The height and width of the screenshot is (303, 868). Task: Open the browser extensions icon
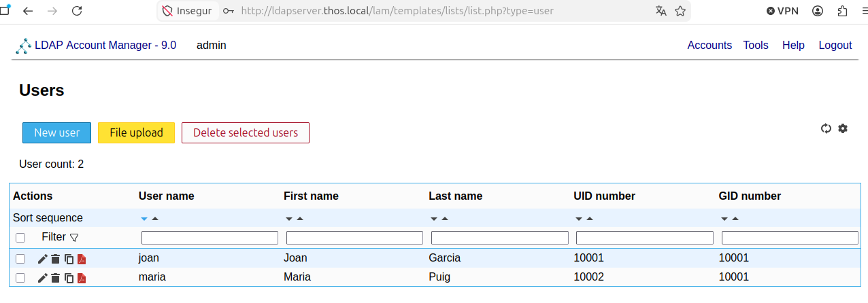pos(843,11)
